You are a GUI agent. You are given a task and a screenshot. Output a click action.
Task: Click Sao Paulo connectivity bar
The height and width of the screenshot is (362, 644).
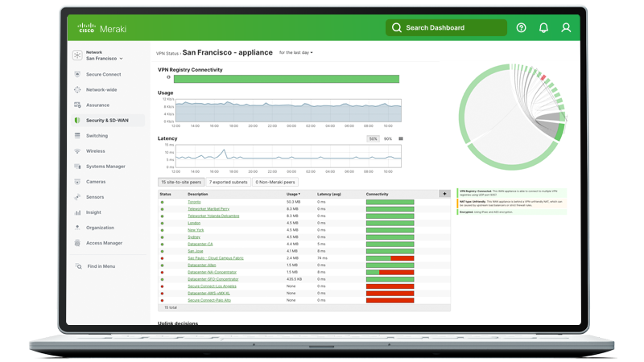point(390,258)
